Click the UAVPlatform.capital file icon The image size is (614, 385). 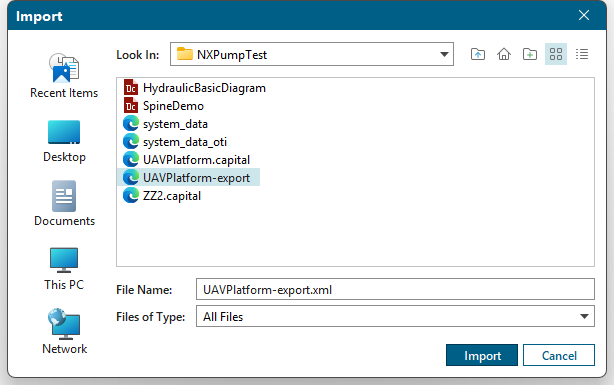point(131,160)
